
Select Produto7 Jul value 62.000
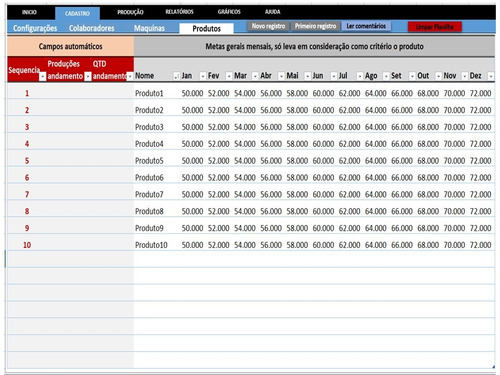coord(349,194)
